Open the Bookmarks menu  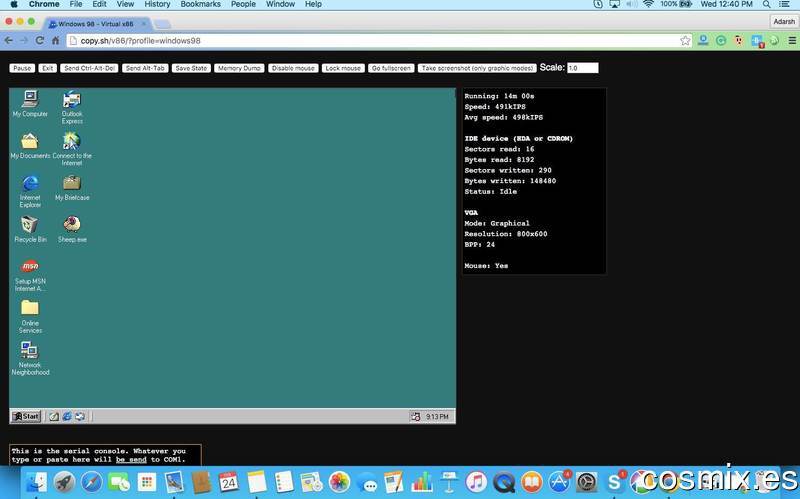pyautogui.click(x=201, y=4)
